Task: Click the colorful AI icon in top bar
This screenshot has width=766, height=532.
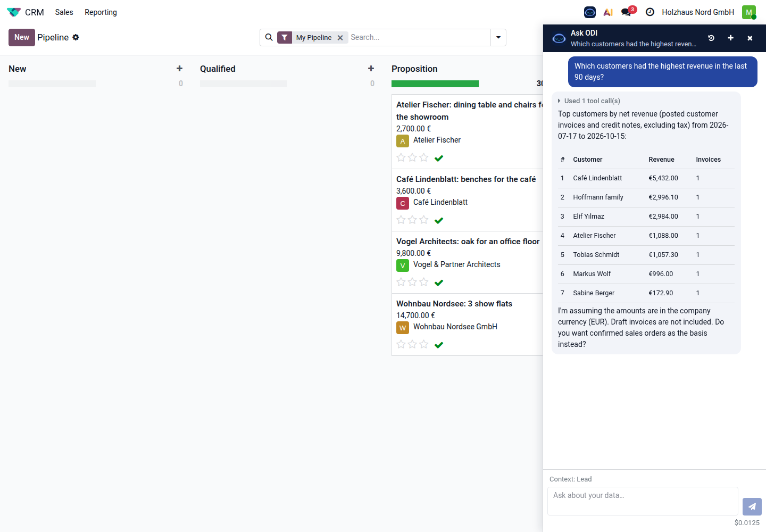Action: (608, 12)
